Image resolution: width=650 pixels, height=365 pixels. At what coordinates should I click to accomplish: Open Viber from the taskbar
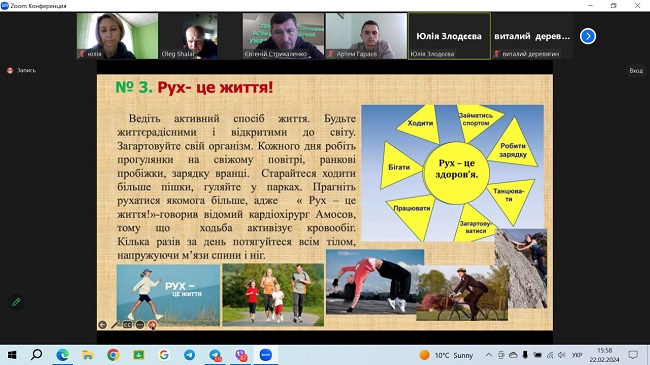(x=240, y=355)
